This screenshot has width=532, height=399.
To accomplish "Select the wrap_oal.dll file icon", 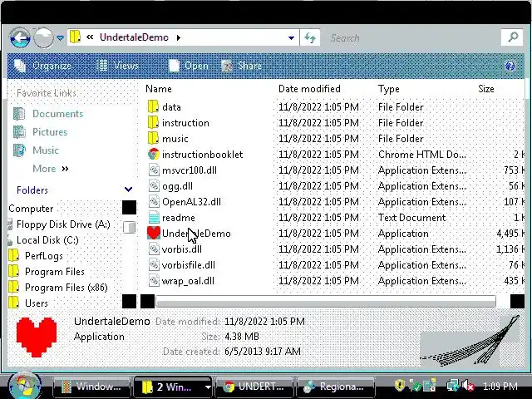I will point(154,281).
